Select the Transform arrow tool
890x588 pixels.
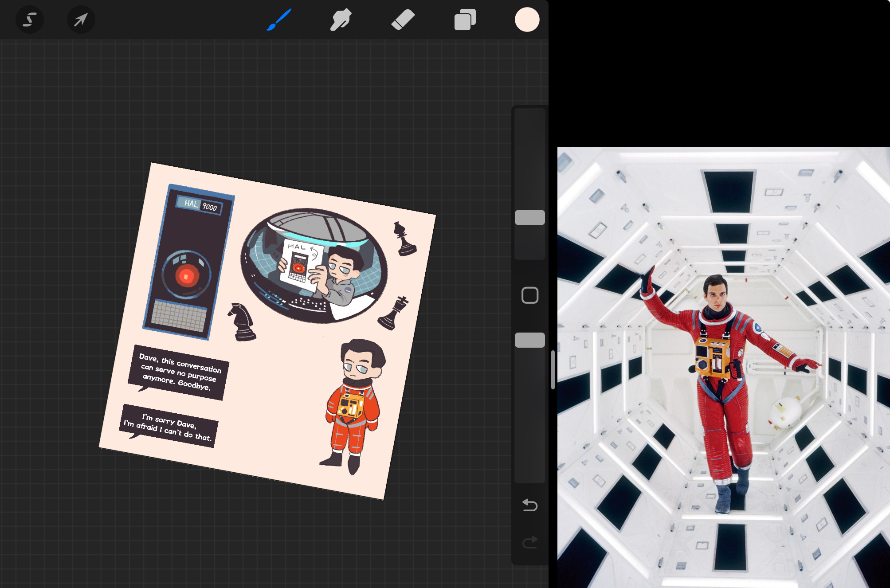(x=81, y=20)
